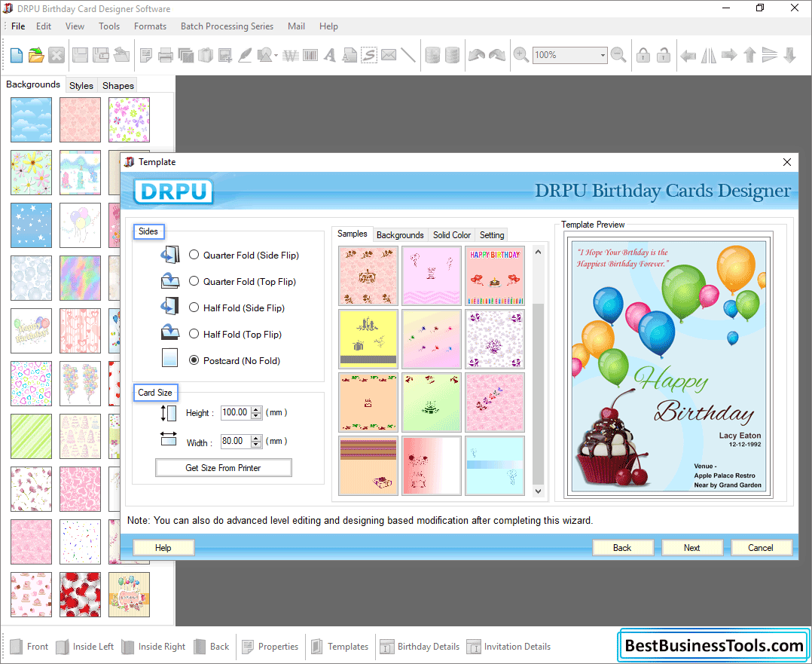Open the Formats menu
This screenshot has height=664, width=812.
coord(150,26)
